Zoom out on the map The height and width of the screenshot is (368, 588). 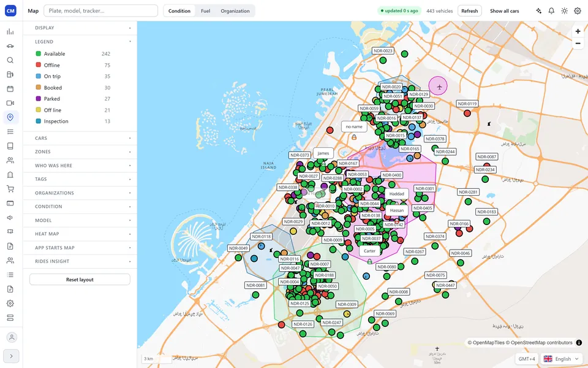coord(578,43)
